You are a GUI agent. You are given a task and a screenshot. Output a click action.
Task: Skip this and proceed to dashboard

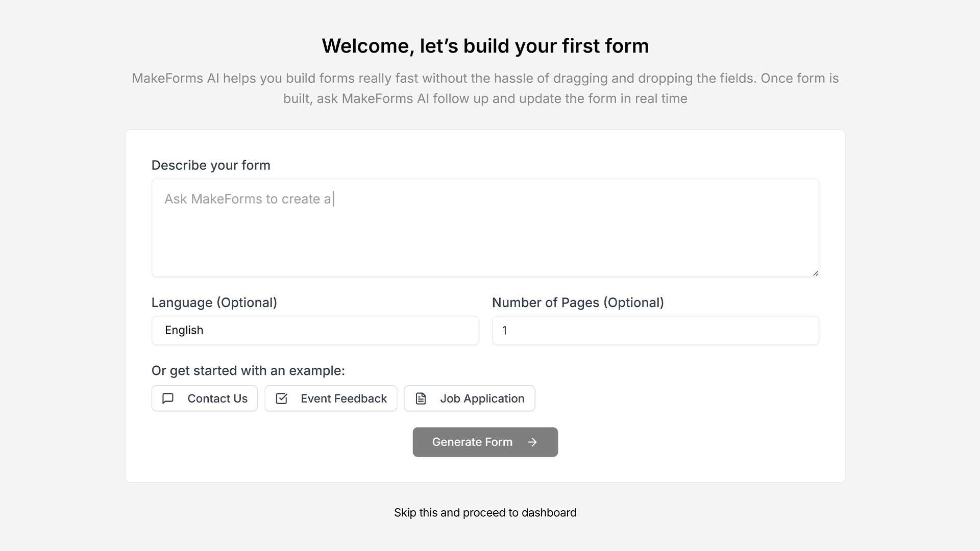click(485, 513)
